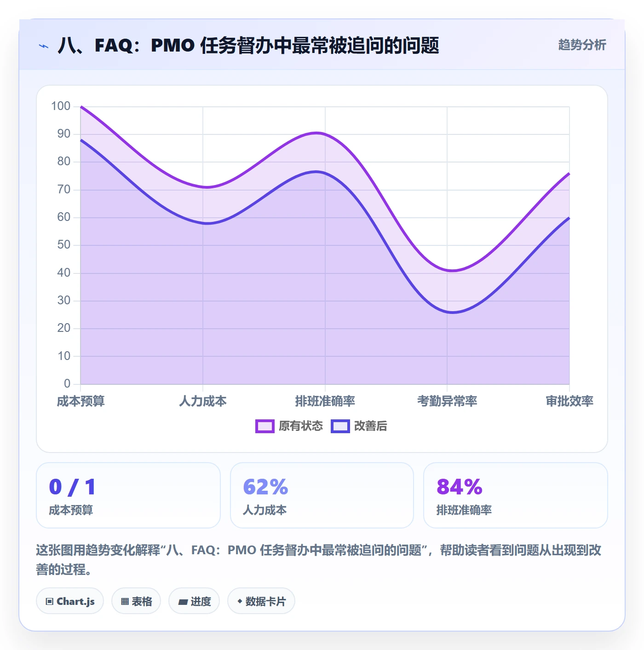Screen dimensions: 644x650
Task: Click the 0 y-axis value
Action: tap(67, 383)
